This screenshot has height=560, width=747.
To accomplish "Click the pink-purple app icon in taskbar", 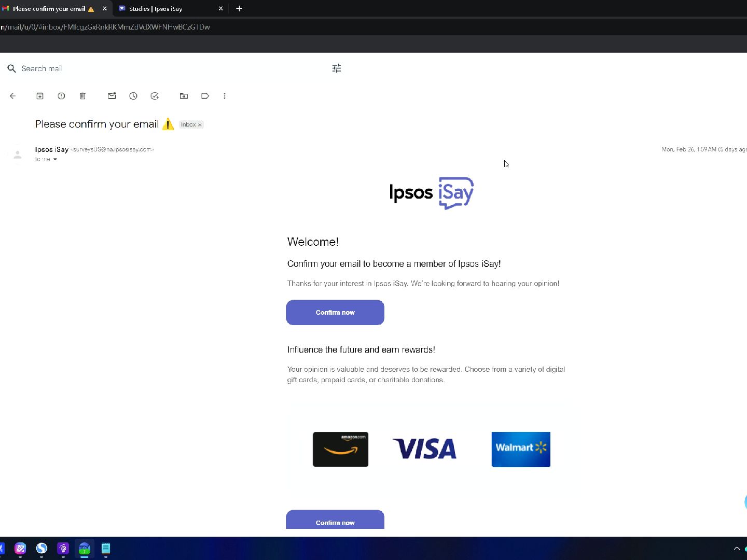I will pyautogui.click(x=20, y=549).
